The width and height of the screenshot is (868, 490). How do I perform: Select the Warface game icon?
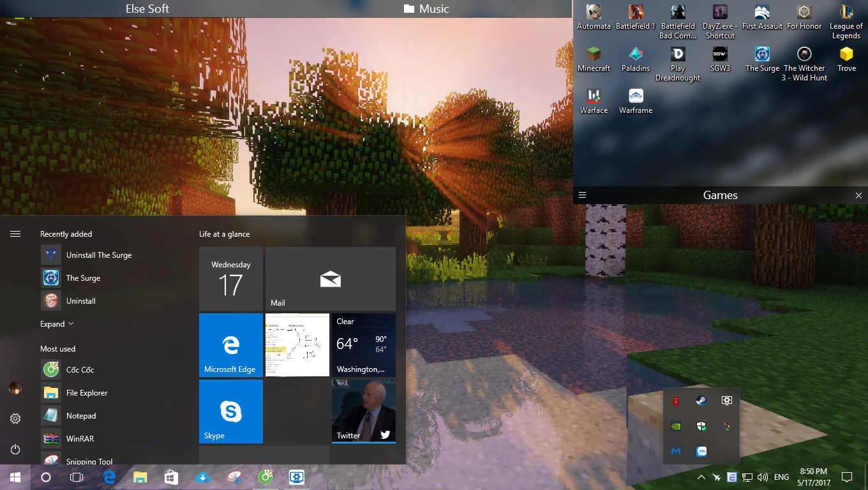(x=594, y=101)
